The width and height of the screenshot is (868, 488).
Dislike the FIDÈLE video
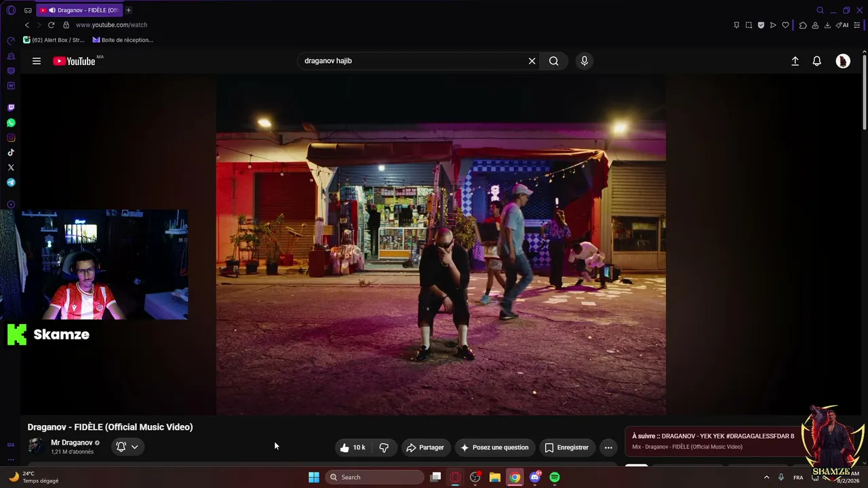click(x=384, y=447)
